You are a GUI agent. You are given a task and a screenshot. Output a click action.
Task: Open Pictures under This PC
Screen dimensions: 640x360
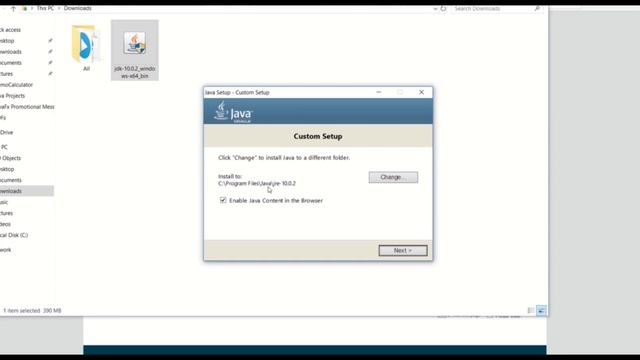(x=7, y=213)
